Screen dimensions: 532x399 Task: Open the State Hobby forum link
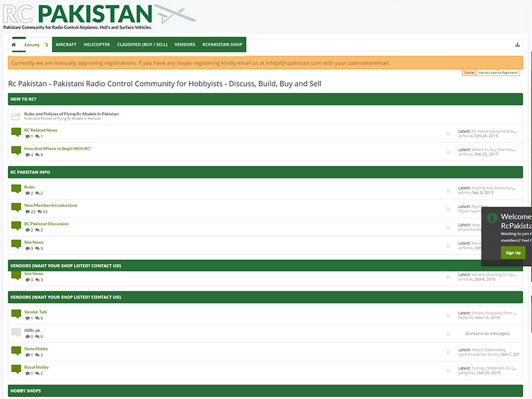coord(36,348)
